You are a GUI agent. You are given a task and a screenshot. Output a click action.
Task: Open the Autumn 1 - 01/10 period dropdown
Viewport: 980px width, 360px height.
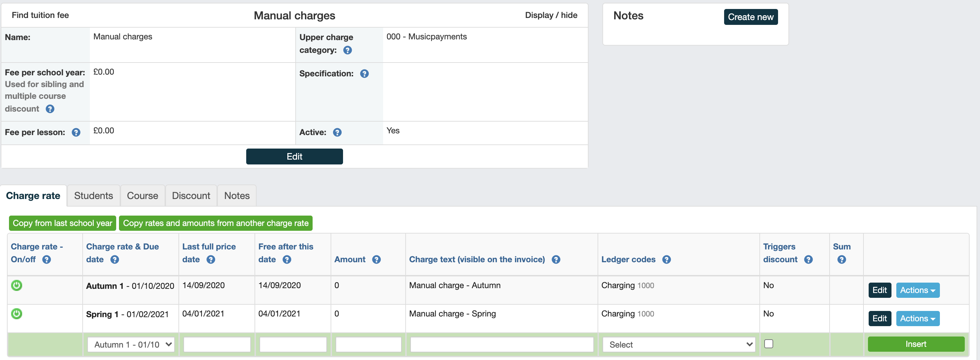(131, 344)
